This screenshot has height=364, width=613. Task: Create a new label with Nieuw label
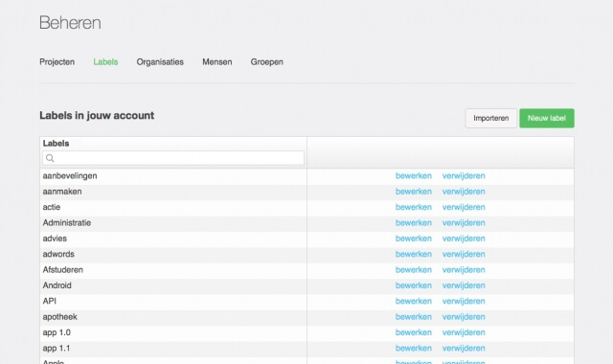547,118
